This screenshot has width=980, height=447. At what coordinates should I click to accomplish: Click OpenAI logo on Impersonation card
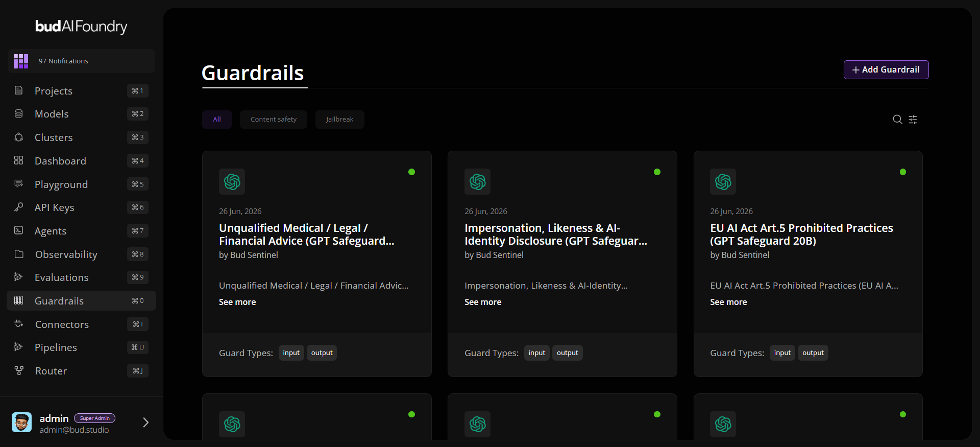coord(477,181)
